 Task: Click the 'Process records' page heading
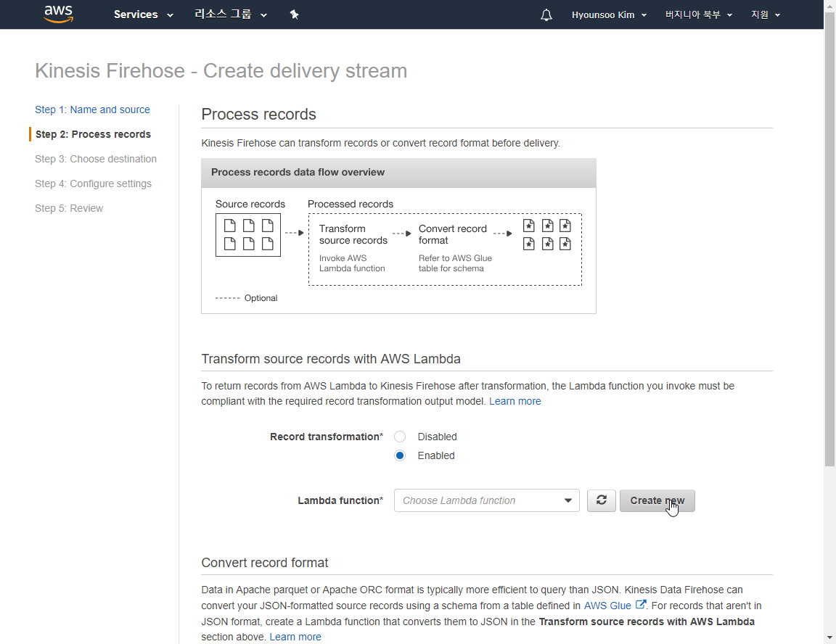258,114
